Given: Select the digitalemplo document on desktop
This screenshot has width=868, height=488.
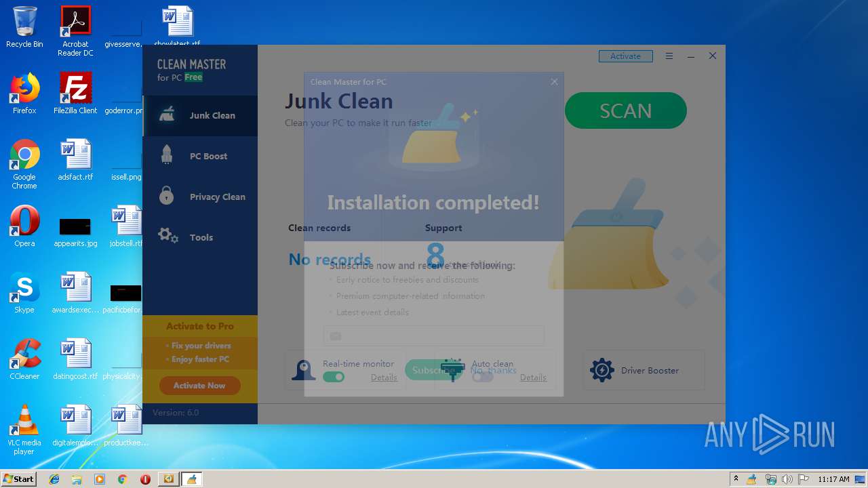Looking at the screenshot, I should [x=75, y=425].
